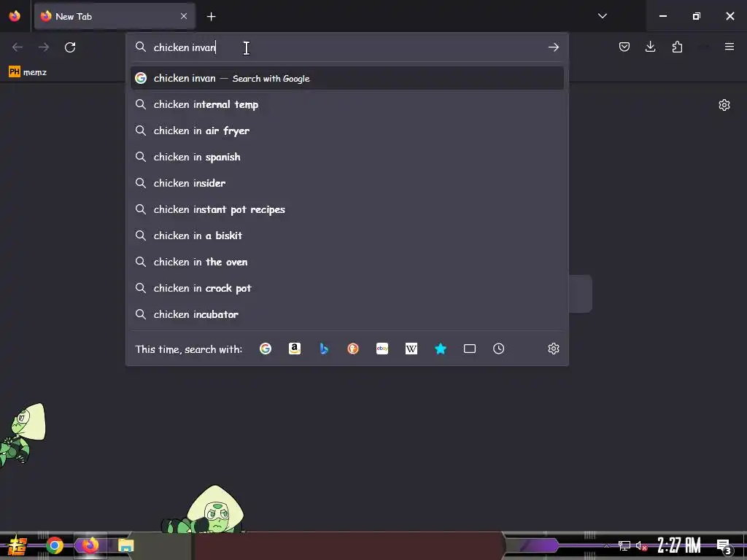Select suggestion 'chicken internal temp'
This screenshot has width=747, height=560.
coord(347,104)
